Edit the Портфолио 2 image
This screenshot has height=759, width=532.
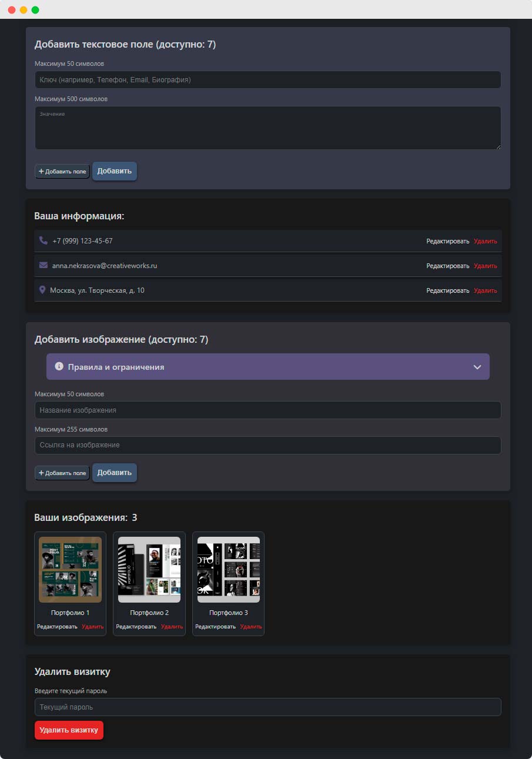pyautogui.click(x=136, y=627)
